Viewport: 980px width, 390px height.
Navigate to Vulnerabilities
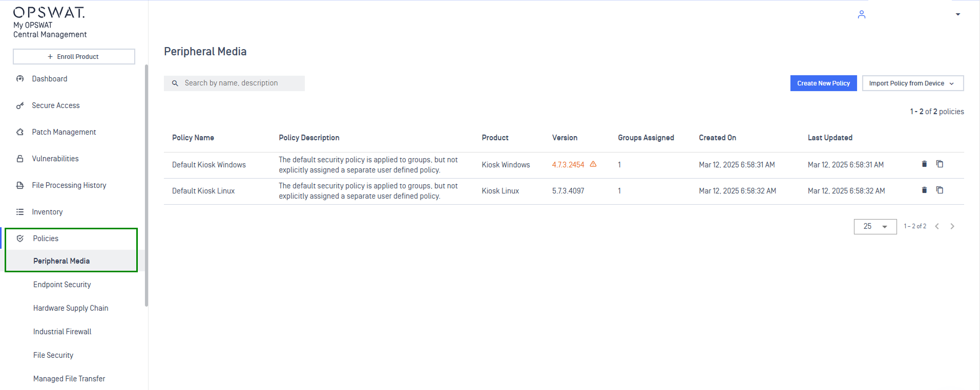55,159
